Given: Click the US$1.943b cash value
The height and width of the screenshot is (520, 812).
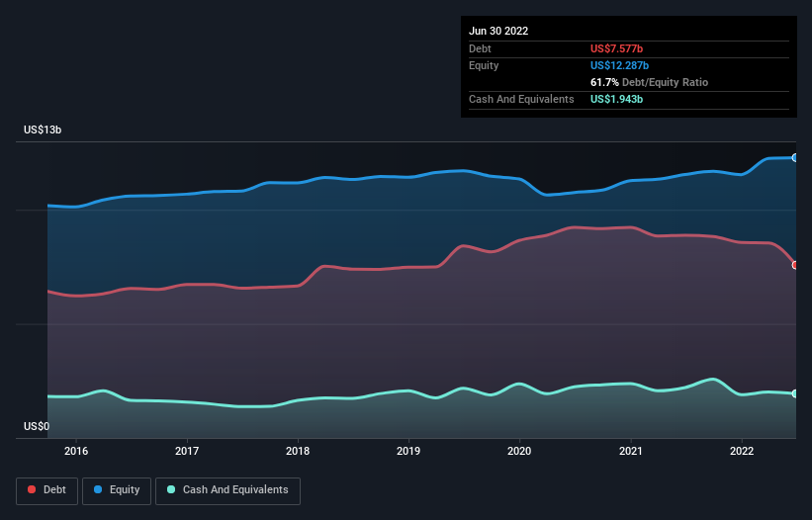Looking at the screenshot, I should click(617, 99).
